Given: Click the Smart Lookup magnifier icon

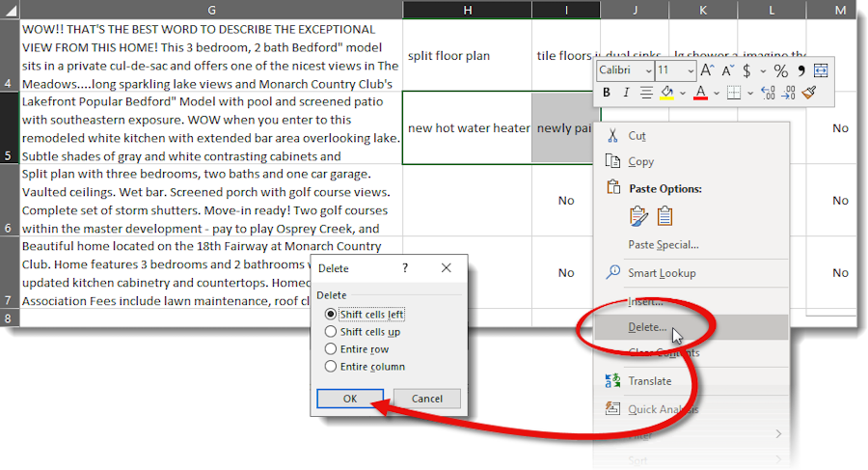Looking at the screenshot, I should 612,272.
